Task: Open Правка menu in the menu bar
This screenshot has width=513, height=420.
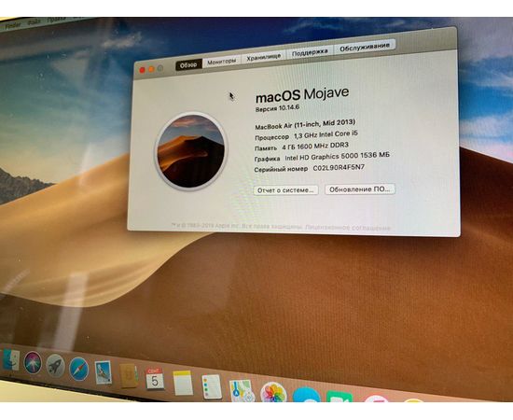Action: point(56,20)
